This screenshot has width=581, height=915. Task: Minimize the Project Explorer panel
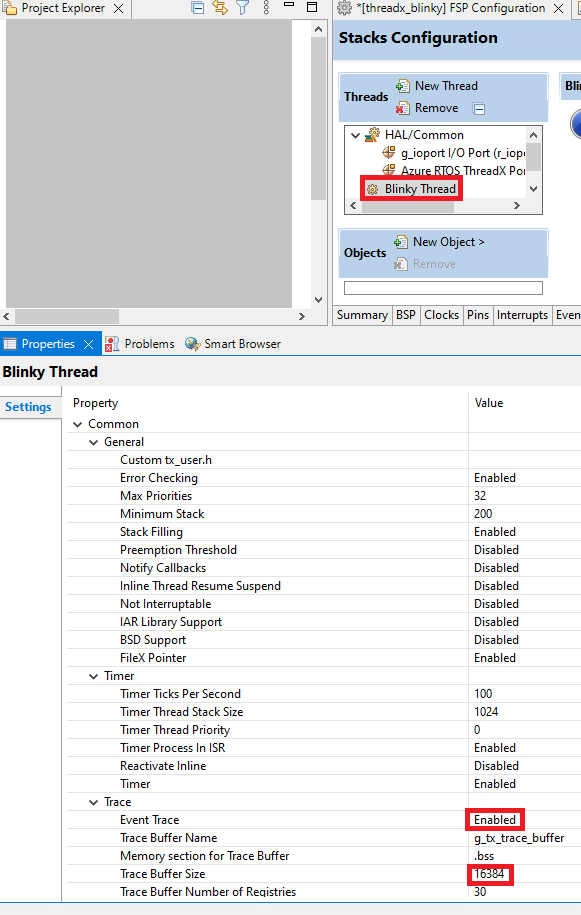pyautogui.click(x=289, y=5)
